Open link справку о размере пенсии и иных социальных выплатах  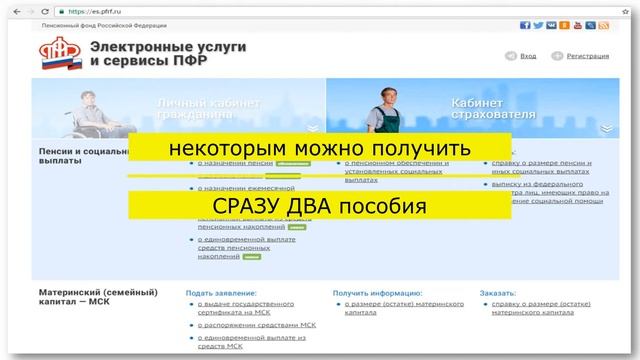pos(542,167)
